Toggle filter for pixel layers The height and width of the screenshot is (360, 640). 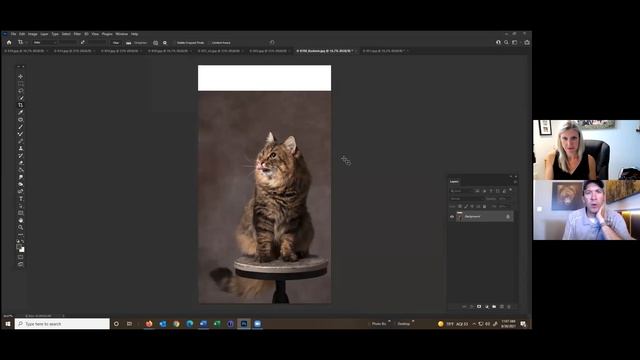[477, 191]
